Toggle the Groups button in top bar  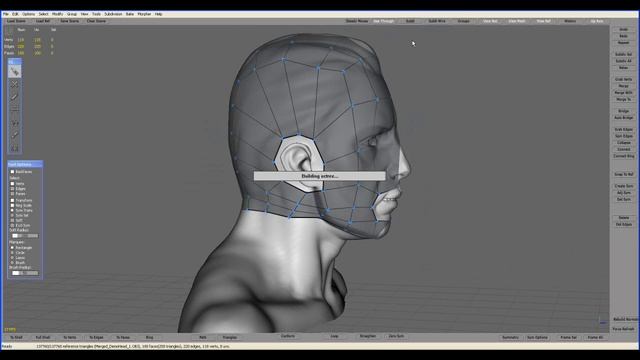pos(463,21)
